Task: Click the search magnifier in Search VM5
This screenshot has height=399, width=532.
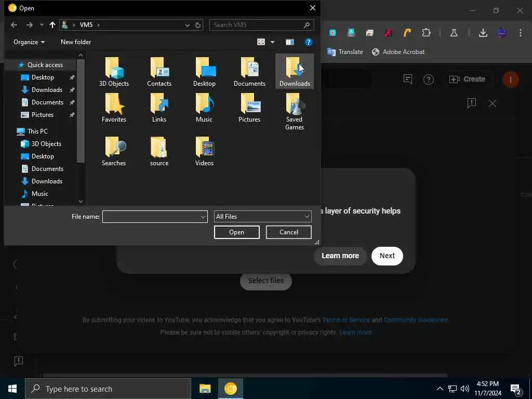Action: coord(307,25)
